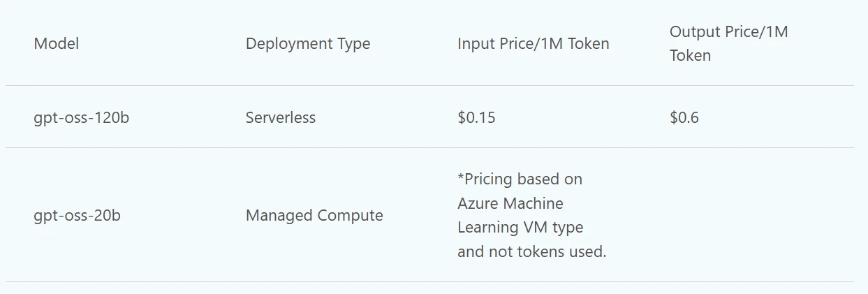Click the "Model" column header
This screenshot has width=868, height=294.
tap(57, 43)
